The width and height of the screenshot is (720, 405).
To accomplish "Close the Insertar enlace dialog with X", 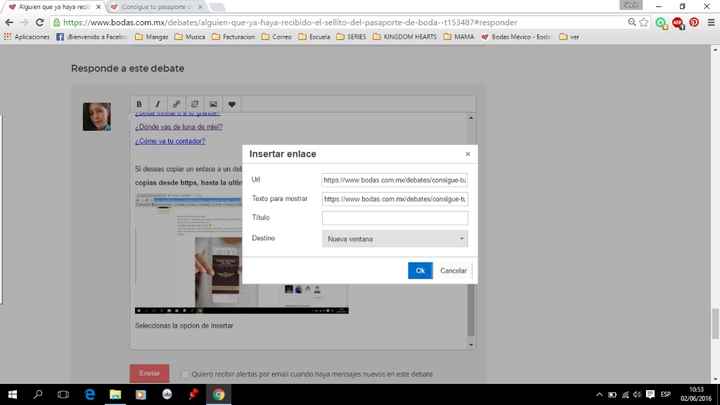I will 467,154.
